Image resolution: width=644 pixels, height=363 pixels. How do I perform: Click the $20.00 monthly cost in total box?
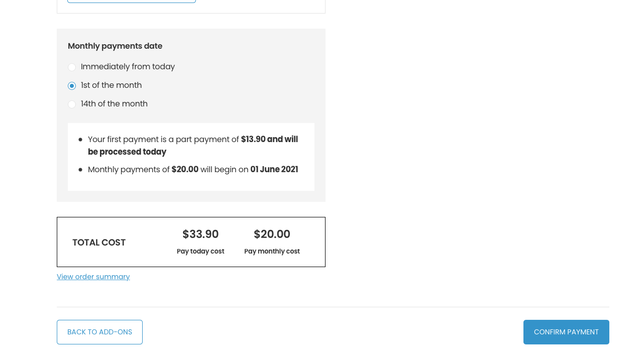tap(272, 234)
